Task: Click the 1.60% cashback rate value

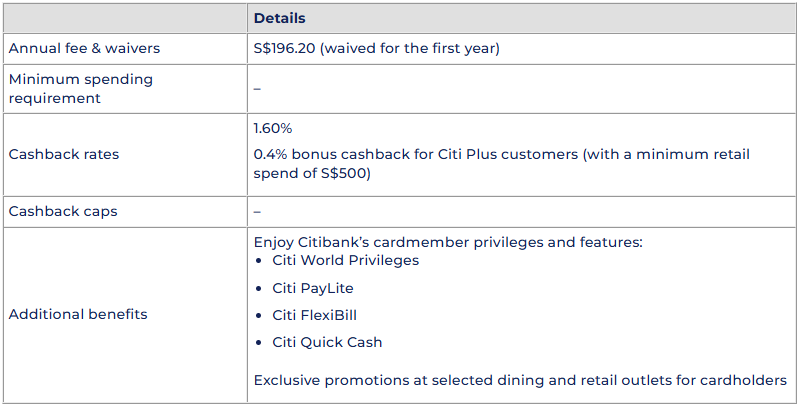Action: [273, 129]
